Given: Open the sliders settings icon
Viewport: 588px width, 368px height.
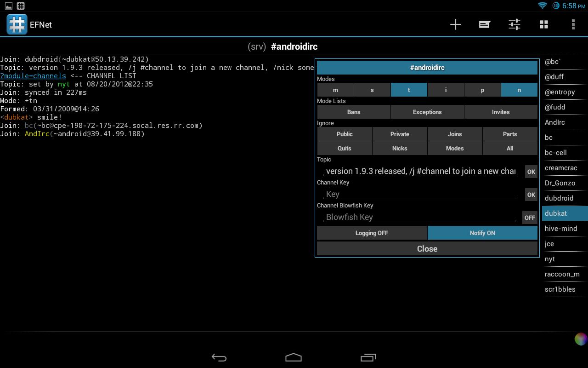Looking at the screenshot, I should 514,24.
